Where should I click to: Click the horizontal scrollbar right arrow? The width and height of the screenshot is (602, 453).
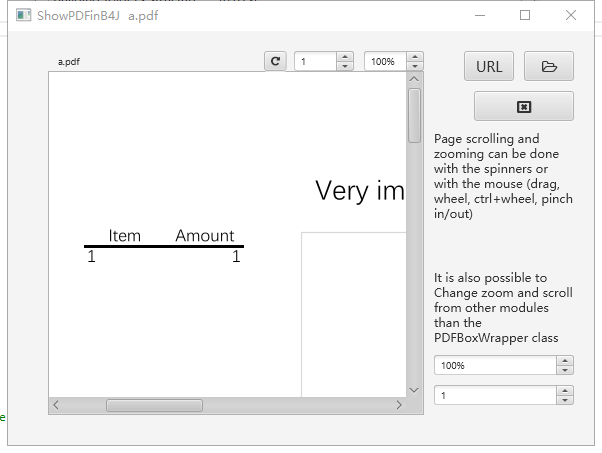pos(399,405)
